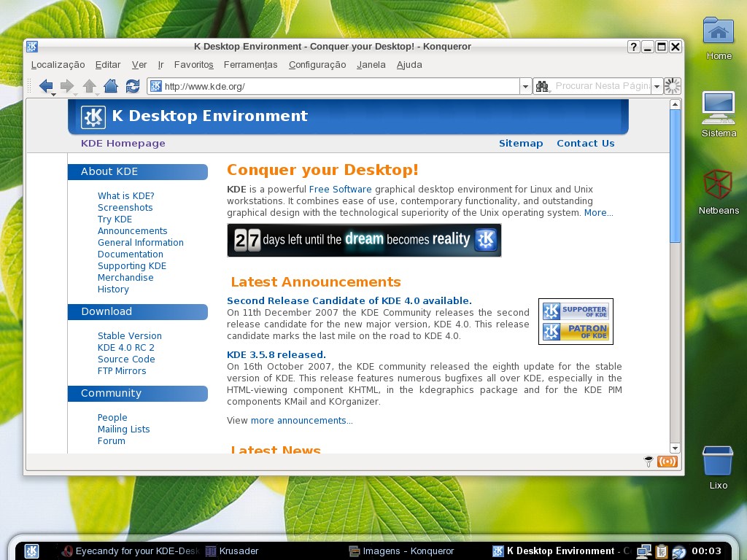Click the small filter icon in status bar
This screenshot has width=747, height=560.
(648, 462)
